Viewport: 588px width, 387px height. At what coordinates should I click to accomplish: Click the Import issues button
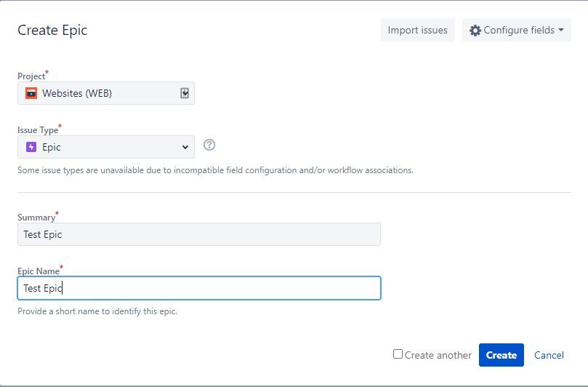click(418, 30)
